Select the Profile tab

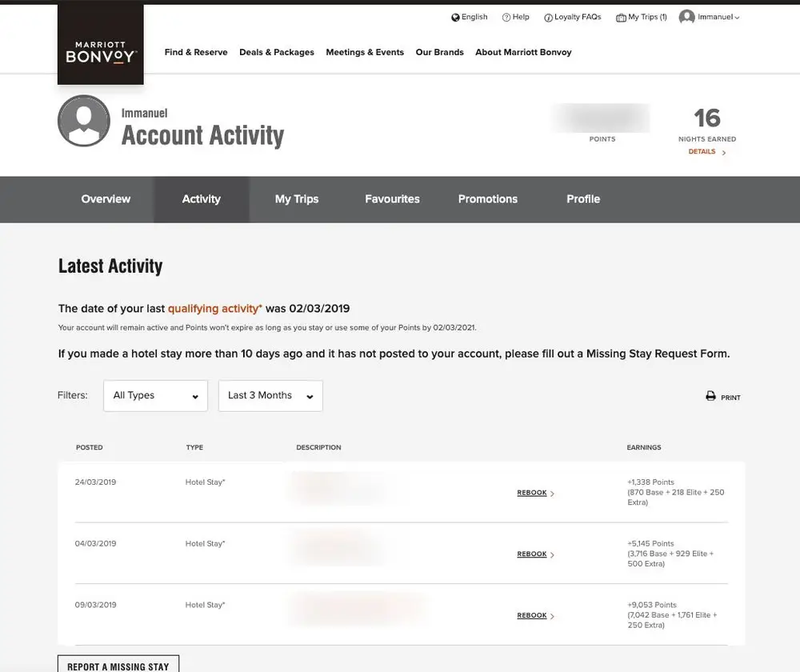pos(583,199)
